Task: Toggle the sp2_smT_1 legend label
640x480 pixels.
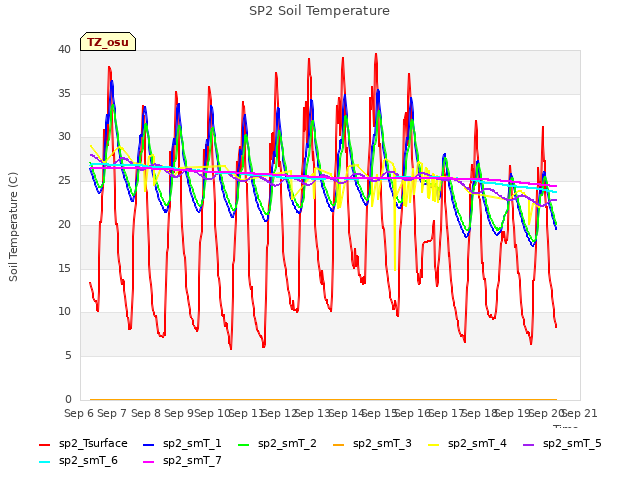Action: click(192, 444)
